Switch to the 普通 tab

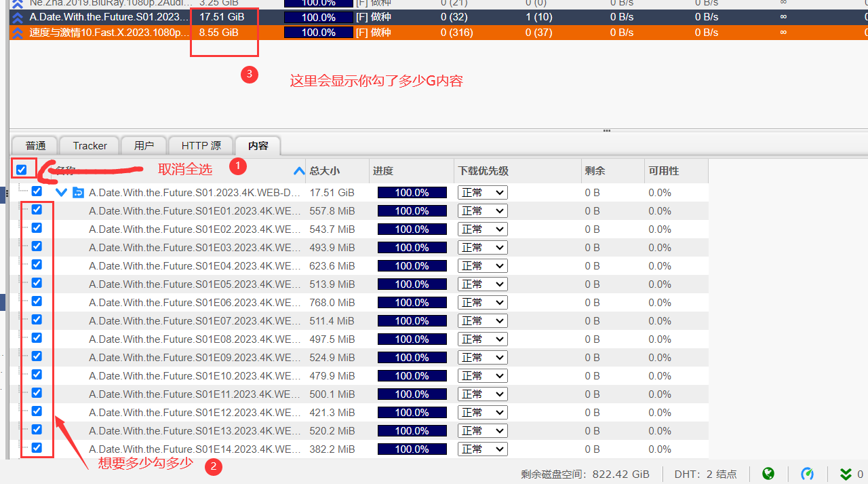[x=35, y=146]
